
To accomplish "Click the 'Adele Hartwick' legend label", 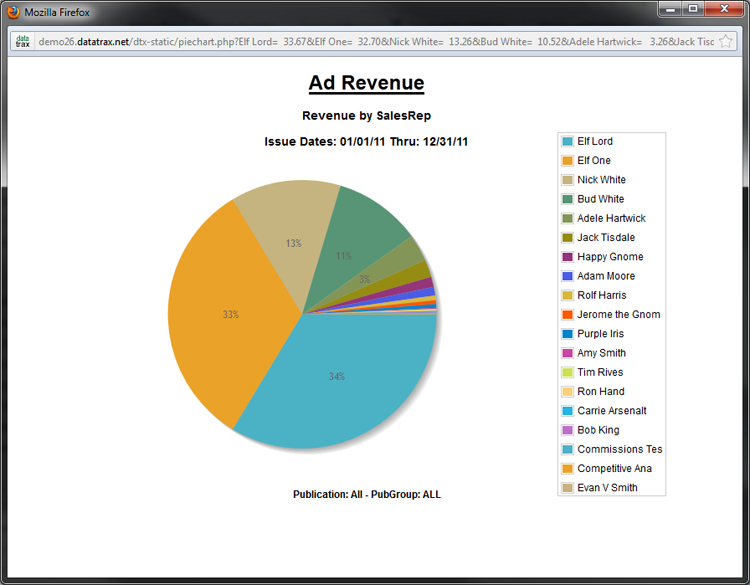I will [611, 218].
